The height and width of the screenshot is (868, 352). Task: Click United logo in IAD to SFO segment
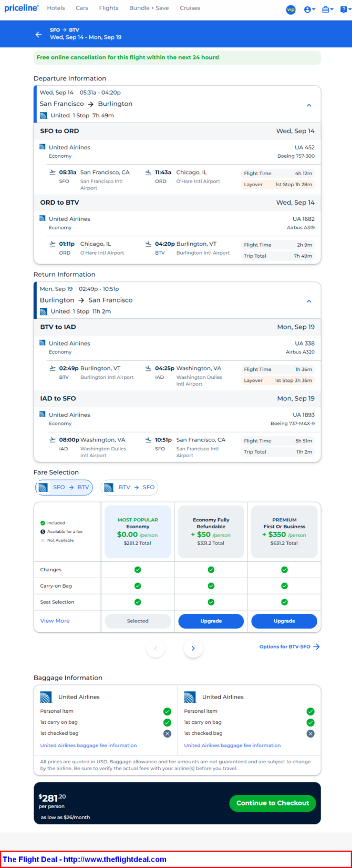point(43,415)
